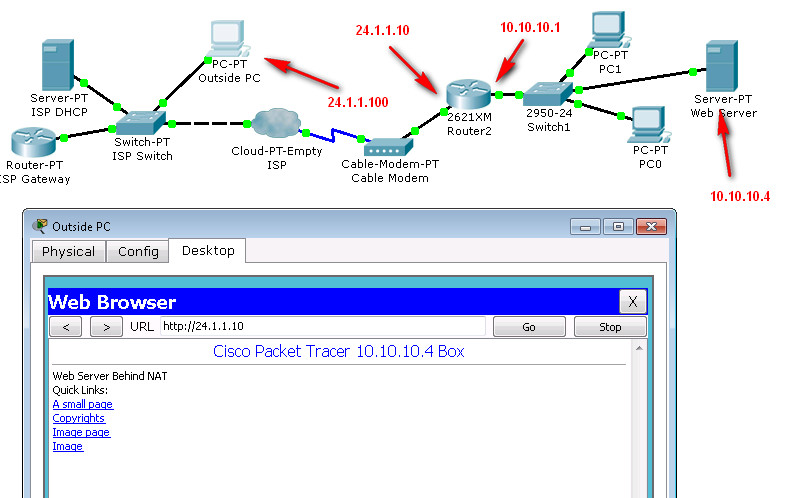Select the Web Server device icon
This screenshot has height=498, width=803.
[722, 66]
